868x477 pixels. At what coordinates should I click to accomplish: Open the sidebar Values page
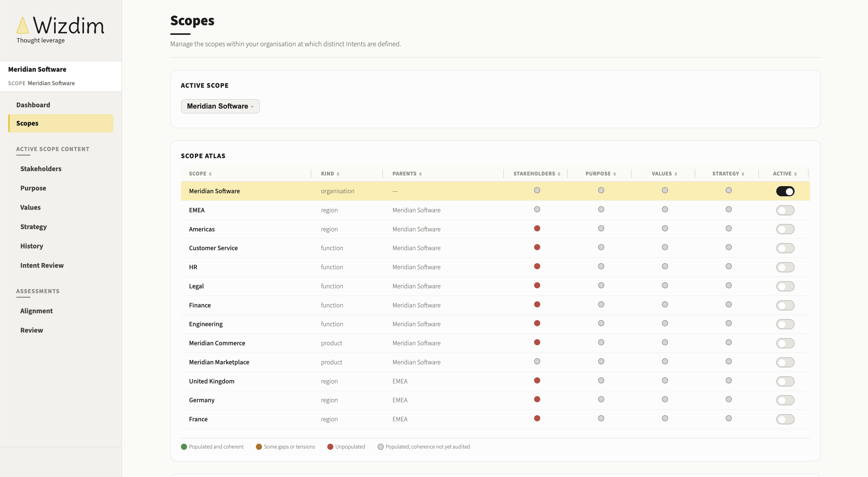(x=30, y=207)
